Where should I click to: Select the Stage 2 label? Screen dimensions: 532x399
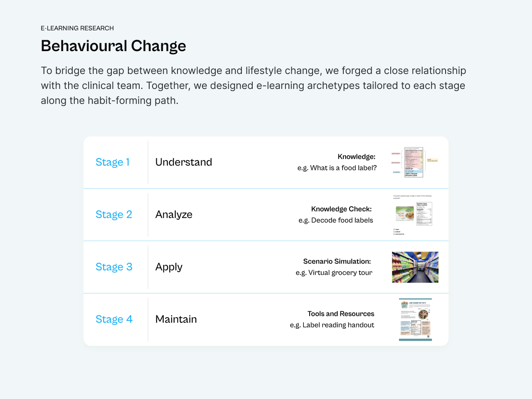pyautogui.click(x=114, y=214)
